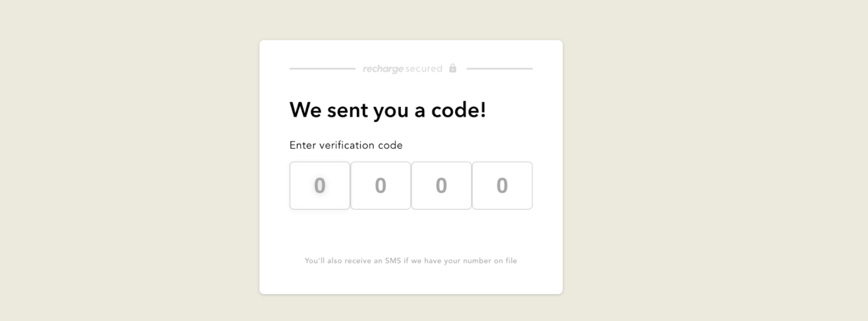
Task: Click the SMS notice text at bottom
Action: tap(411, 261)
